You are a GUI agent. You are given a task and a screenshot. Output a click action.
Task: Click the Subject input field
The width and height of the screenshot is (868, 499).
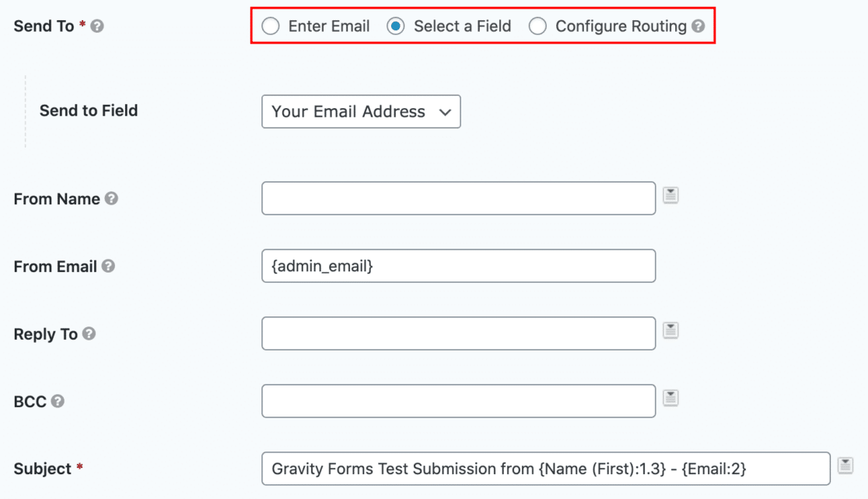[544, 468]
